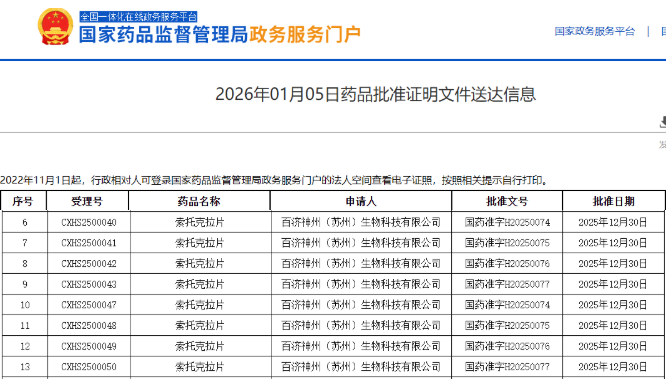Click 索托克拉片 in row 9
The height and width of the screenshot is (382, 670).
click(200, 284)
